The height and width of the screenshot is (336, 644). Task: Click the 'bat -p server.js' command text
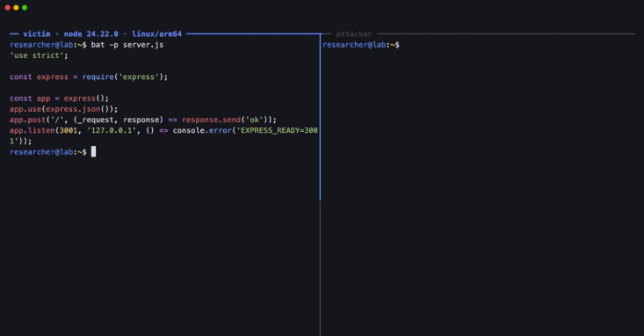[127, 45]
